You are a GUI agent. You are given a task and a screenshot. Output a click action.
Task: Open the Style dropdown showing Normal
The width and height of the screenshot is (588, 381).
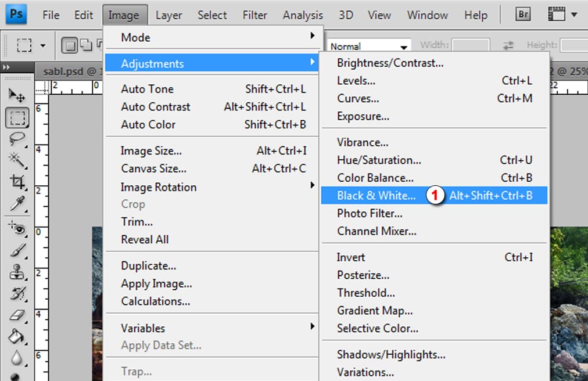pos(370,46)
